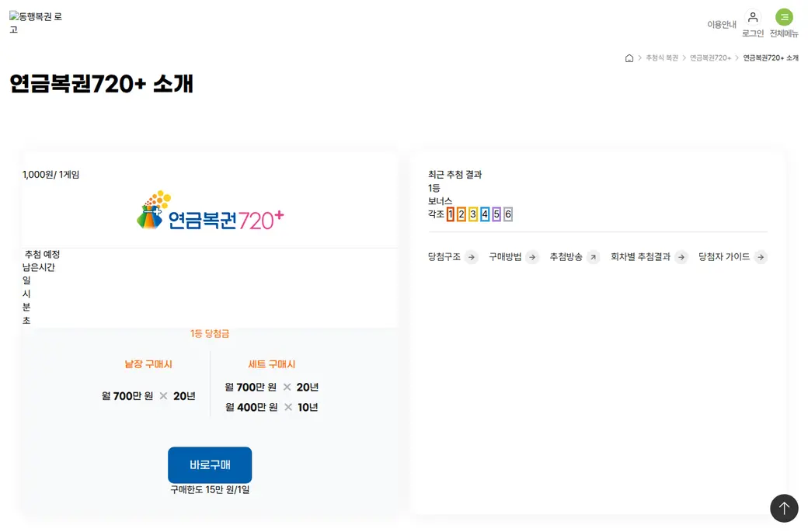The width and height of the screenshot is (808, 532).
Task: Click the blue number 4 box
Action: 485,214
